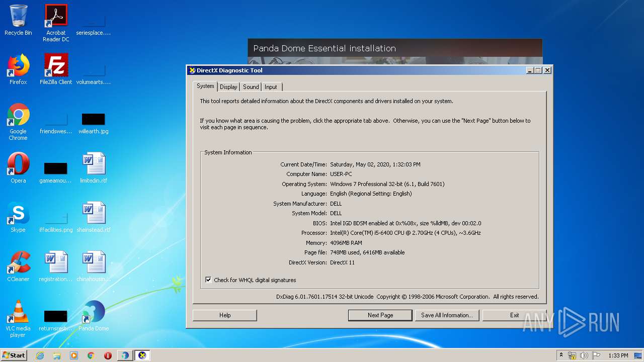
Task: Select the limitedin.rtf desktop file
Action: click(x=94, y=168)
